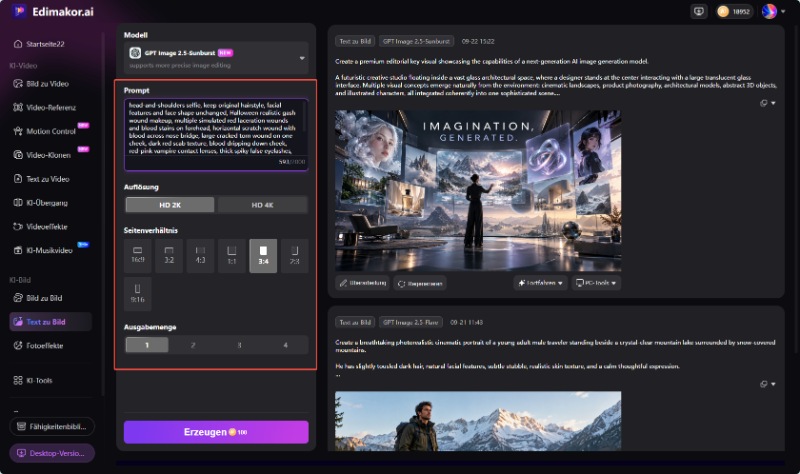800x474 pixels.
Task: Expand the copy options for the Sunburst entry
Action: pyautogui.click(x=773, y=103)
